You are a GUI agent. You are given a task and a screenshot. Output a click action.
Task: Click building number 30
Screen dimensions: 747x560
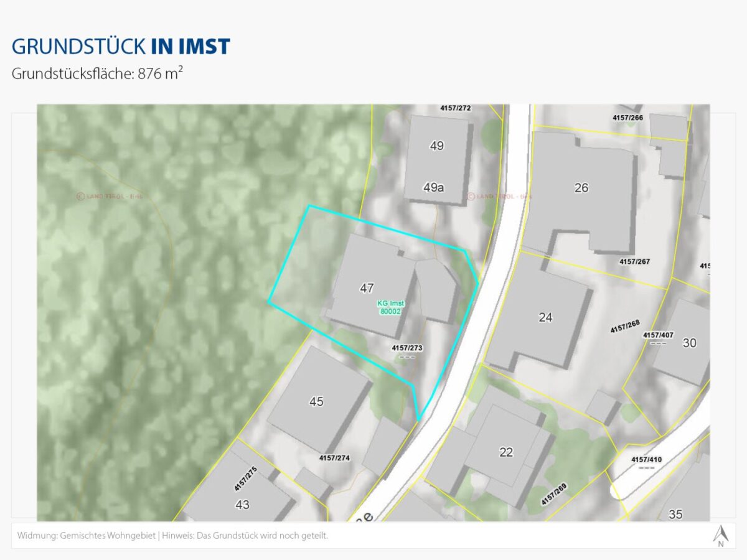click(x=689, y=342)
